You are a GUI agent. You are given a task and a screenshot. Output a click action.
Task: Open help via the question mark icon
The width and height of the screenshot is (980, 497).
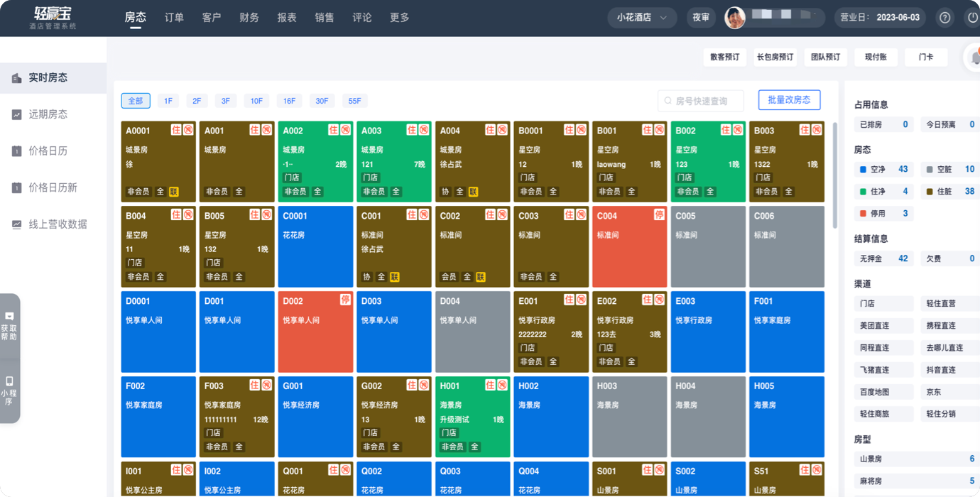tap(944, 18)
